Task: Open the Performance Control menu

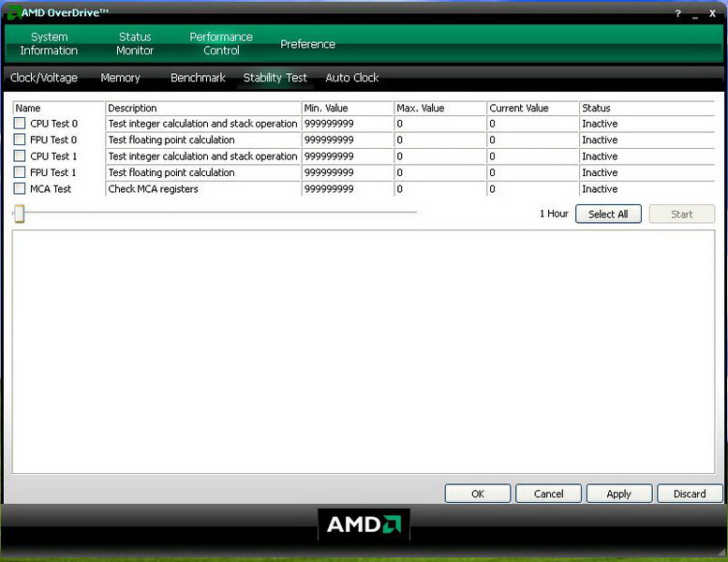Action: click(x=221, y=44)
